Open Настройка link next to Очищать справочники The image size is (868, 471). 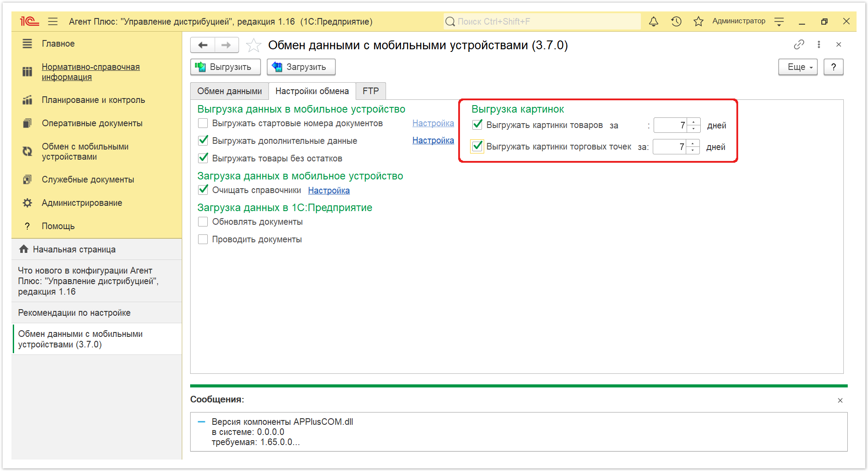(x=329, y=190)
